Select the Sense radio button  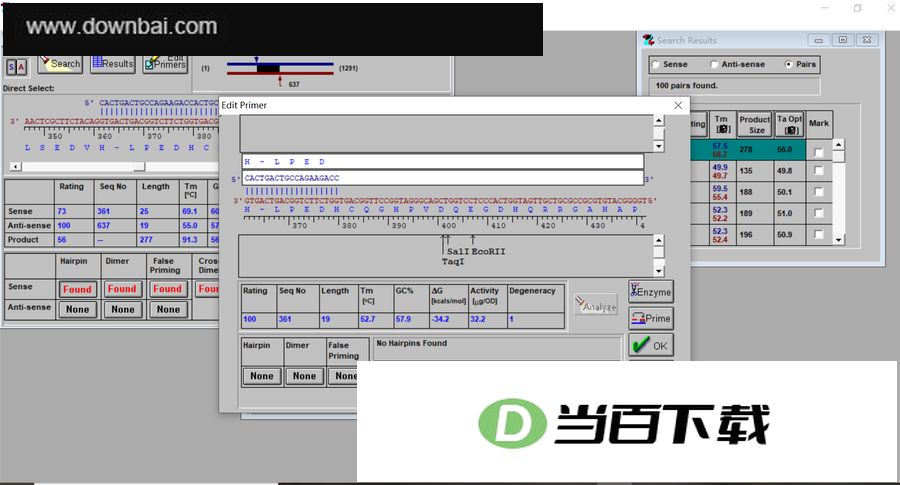[656, 64]
